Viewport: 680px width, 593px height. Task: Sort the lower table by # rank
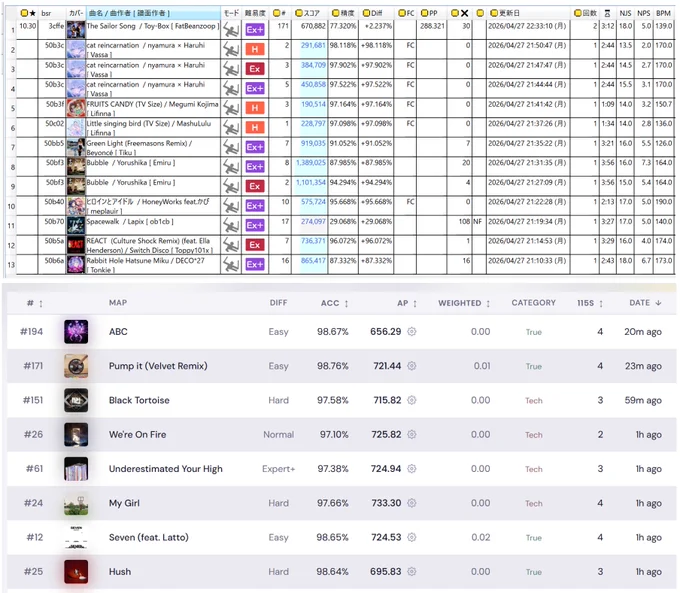tap(35, 303)
